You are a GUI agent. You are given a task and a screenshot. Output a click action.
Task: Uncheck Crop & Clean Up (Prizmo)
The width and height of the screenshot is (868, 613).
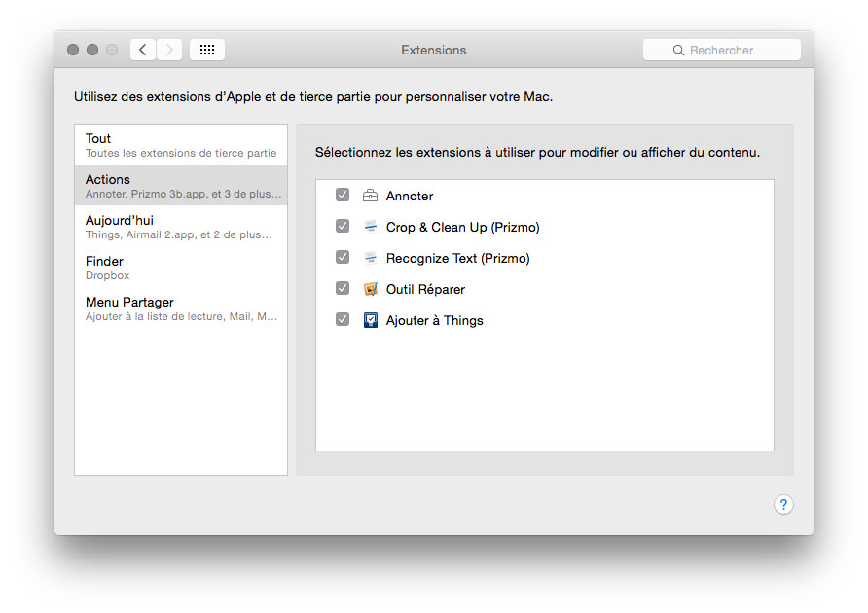click(343, 226)
